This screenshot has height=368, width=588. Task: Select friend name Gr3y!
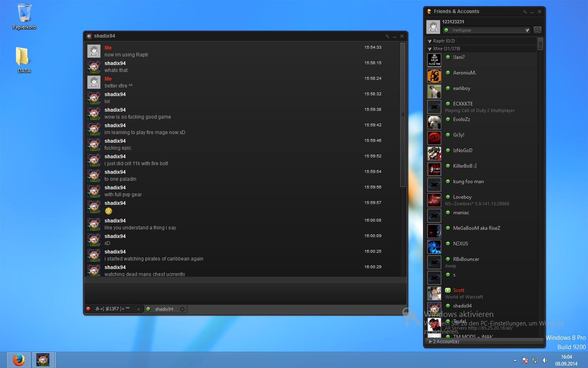coord(459,135)
